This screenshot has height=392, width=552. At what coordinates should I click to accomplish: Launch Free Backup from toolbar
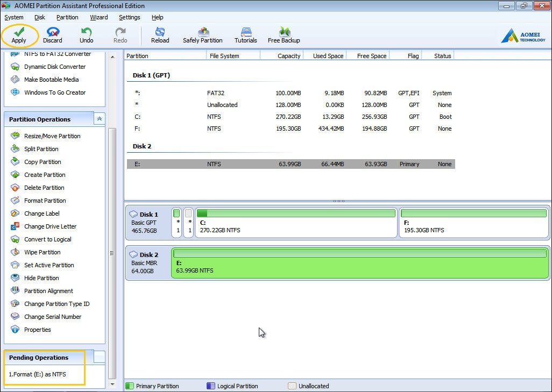[x=284, y=35]
